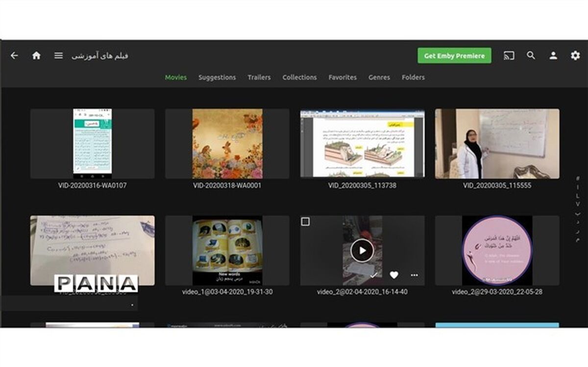
Task: Open settings gear icon in header
Action: 575,56
